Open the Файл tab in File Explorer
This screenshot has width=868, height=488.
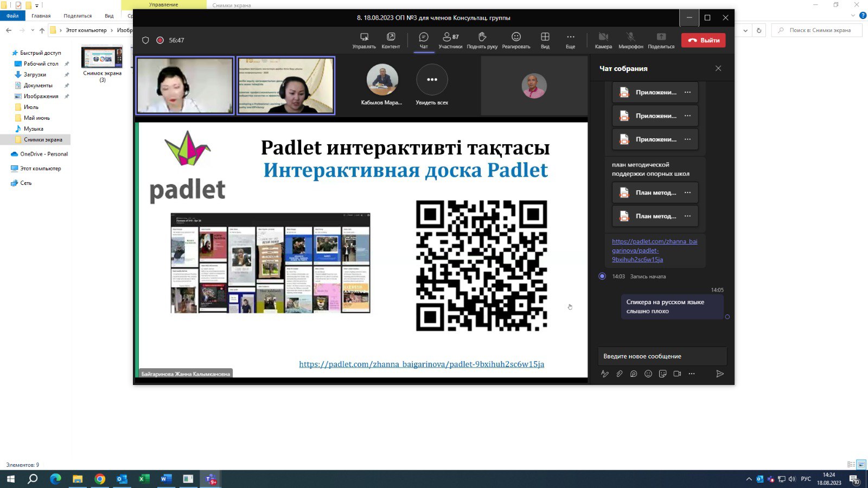12,16
